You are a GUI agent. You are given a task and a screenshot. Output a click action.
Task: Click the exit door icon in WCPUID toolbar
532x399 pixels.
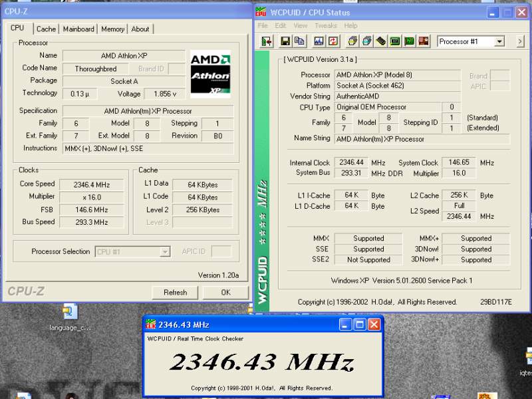(267, 41)
